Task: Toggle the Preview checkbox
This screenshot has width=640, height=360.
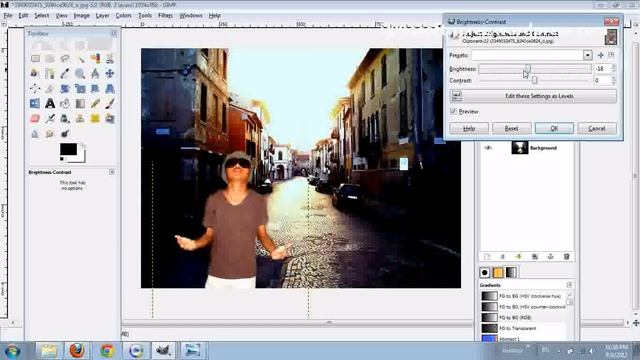Action: [453, 111]
